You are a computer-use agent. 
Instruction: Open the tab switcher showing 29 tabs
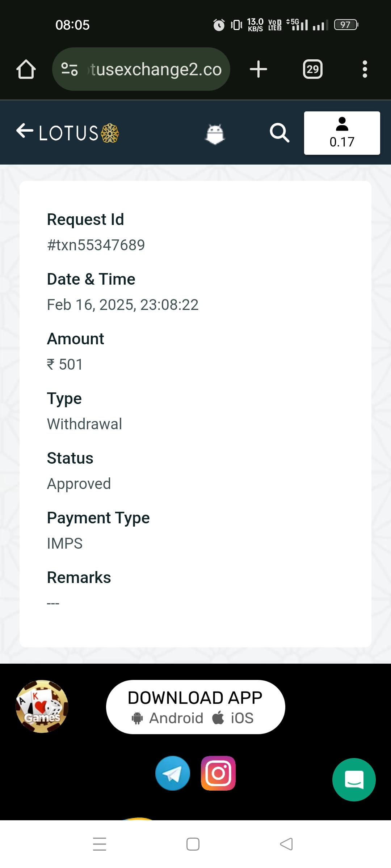click(x=313, y=69)
